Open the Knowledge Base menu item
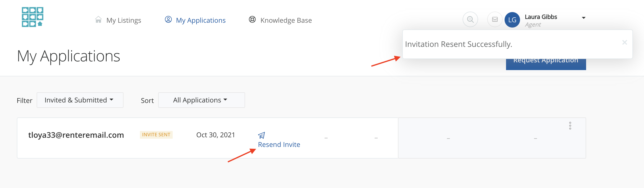Screen dimensions: 644x188 click(286, 20)
